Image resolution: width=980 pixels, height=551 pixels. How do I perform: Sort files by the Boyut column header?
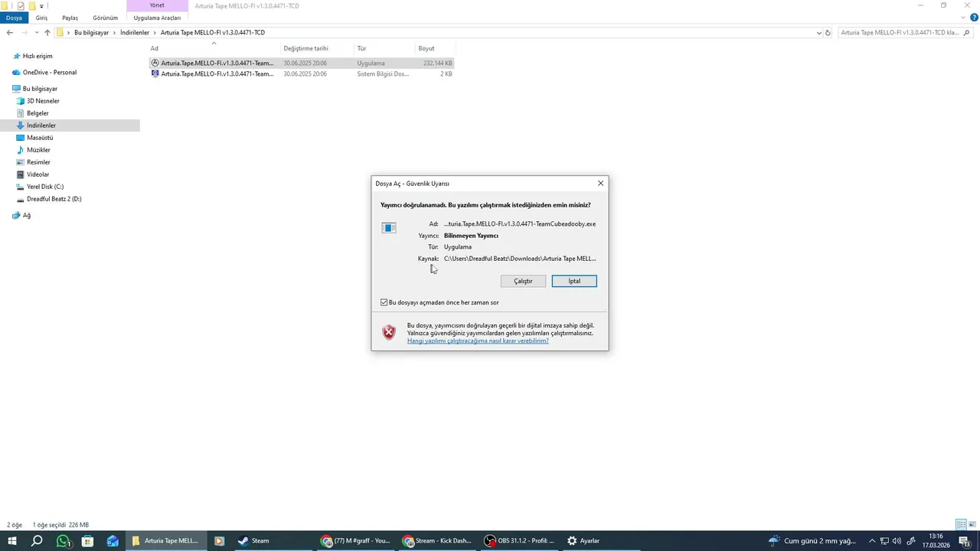coord(435,48)
